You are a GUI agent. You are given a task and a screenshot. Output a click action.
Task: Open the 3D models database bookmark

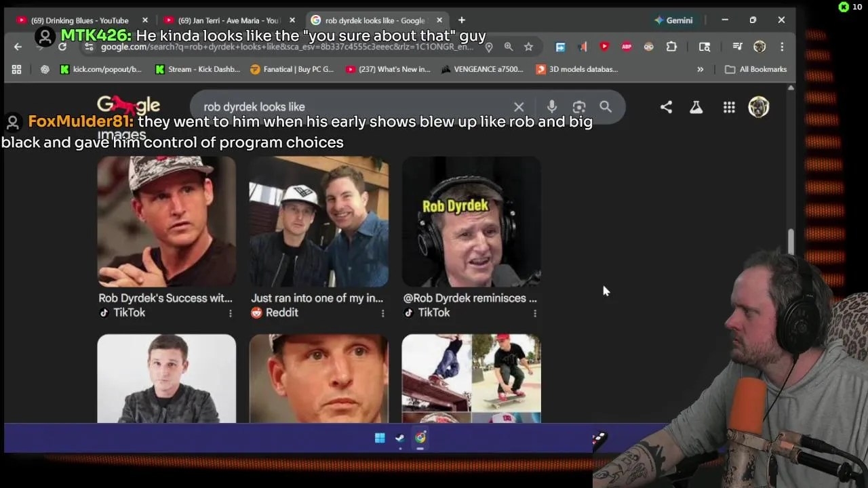point(577,69)
